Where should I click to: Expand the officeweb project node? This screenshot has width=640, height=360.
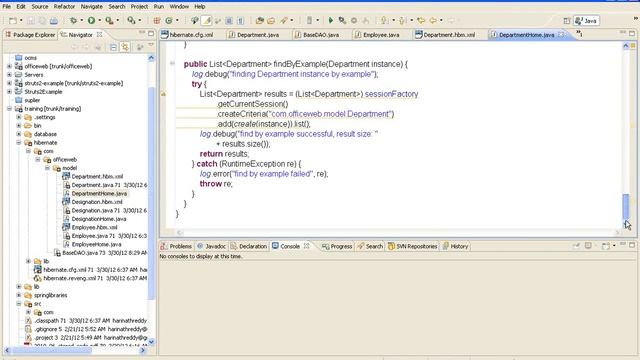pyautogui.click(x=9, y=66)
